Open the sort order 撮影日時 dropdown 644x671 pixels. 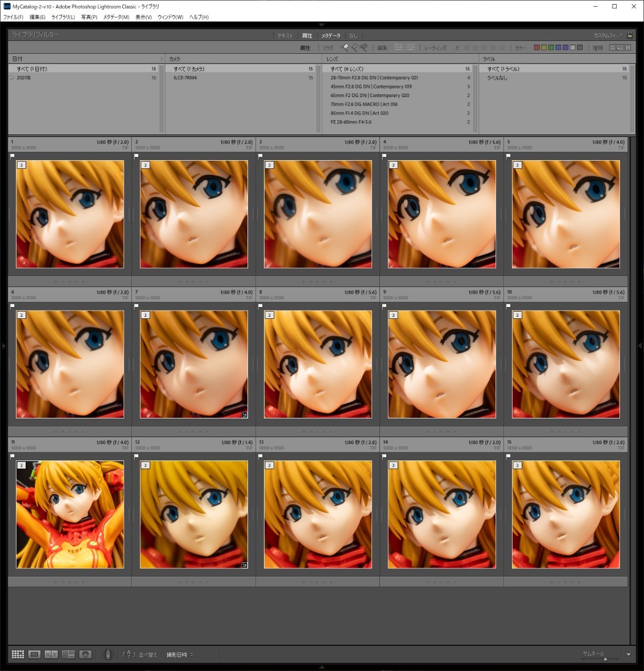click(180, 655)
